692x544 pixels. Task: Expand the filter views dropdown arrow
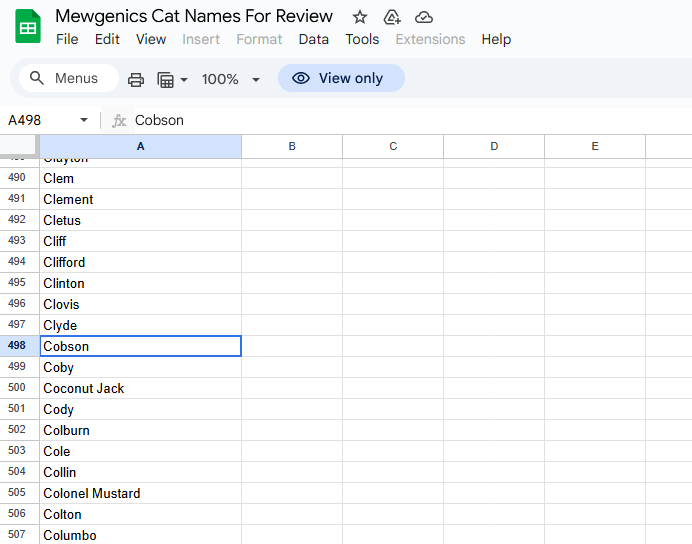(x=184, y=79)
